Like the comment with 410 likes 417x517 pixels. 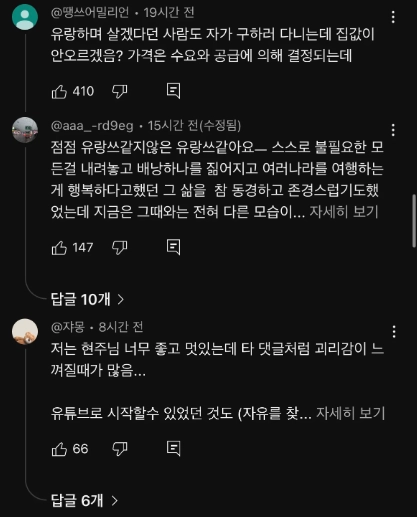(59, 91)
